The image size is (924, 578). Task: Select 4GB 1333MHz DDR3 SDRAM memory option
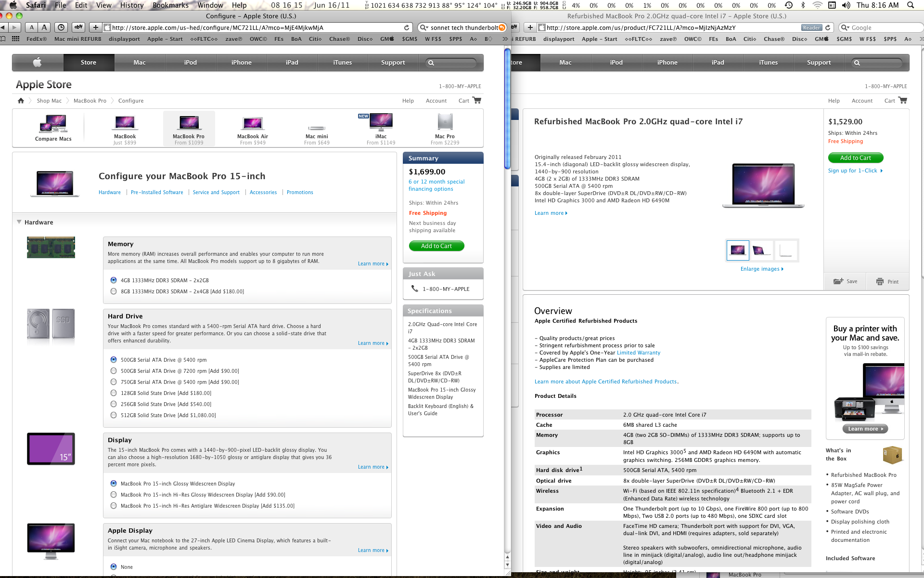click(x=114, y=280)
